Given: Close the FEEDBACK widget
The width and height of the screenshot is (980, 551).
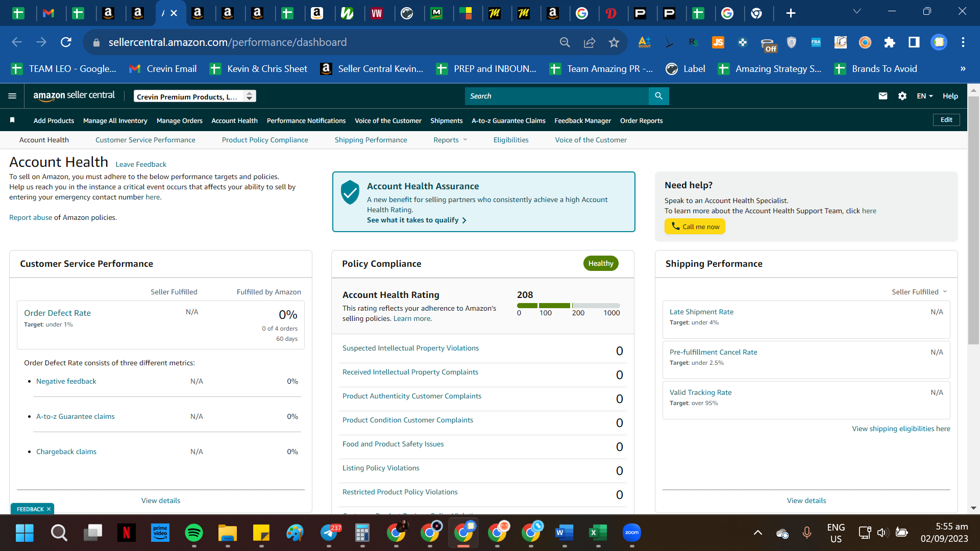Looking at the screenshot, I should 48,509.
